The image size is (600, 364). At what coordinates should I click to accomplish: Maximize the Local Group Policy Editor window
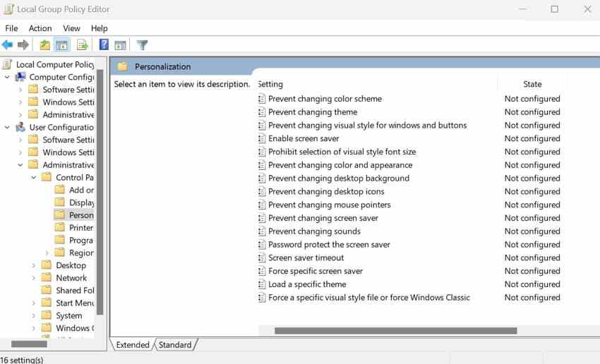click(x=554, y=9)
